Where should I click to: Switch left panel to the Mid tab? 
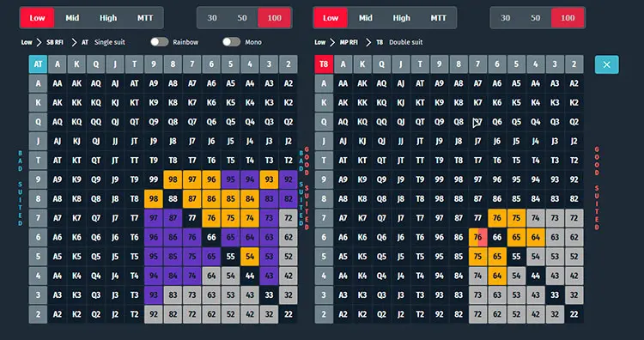[72, 18]
